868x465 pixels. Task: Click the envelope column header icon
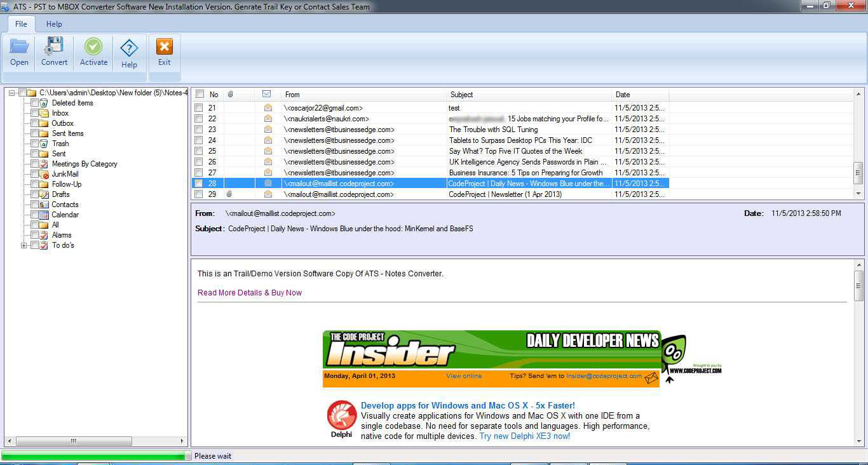point(267,94)
